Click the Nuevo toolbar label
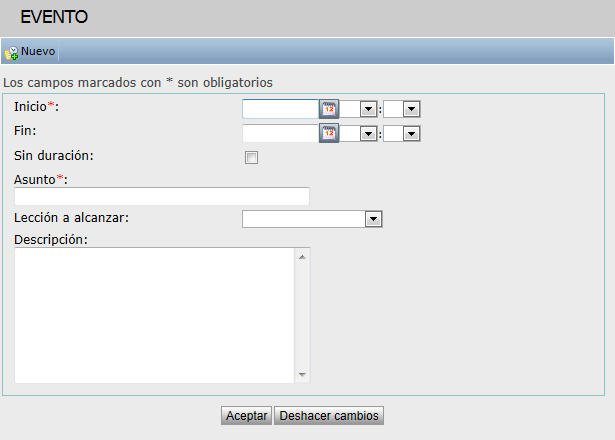The image size is (615, 440). click(38, 51)
